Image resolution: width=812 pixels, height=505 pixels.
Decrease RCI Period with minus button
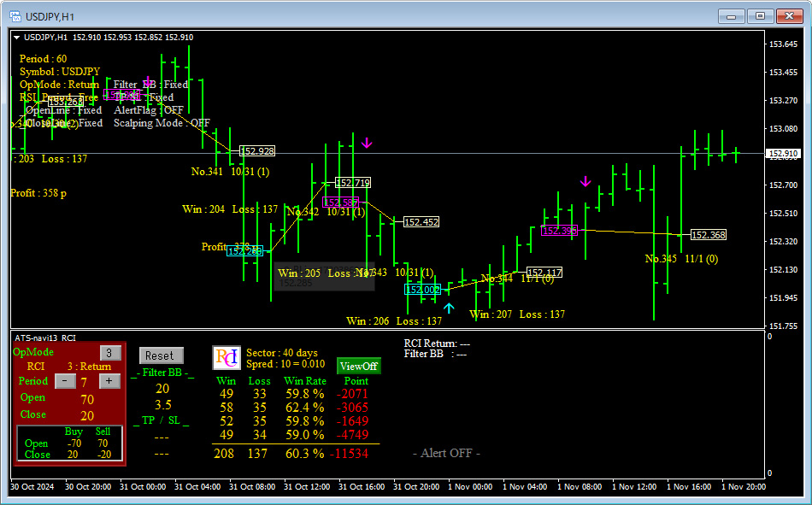coord(65,381)
